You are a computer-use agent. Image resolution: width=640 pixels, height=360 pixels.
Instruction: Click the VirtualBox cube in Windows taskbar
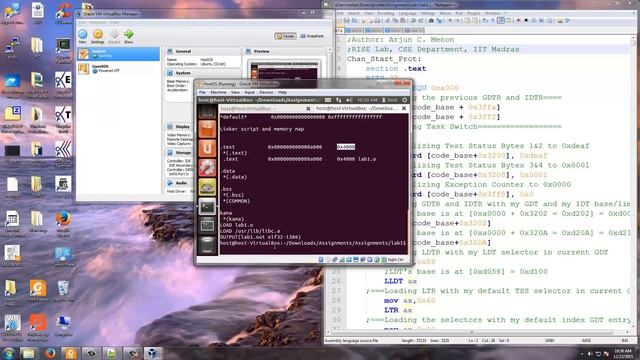[153, 353]
